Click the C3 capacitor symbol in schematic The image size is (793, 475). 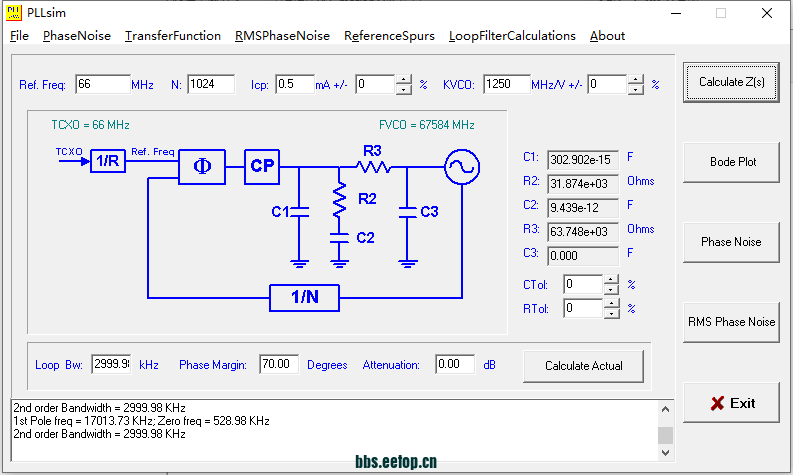coord(407,212)
